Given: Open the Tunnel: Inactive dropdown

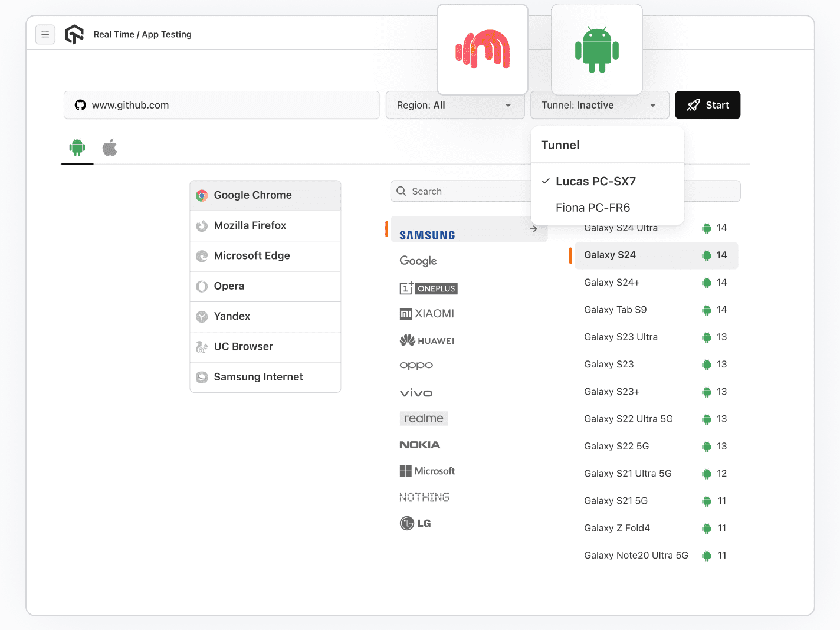Looking at the screenshot, I should 599,105.
